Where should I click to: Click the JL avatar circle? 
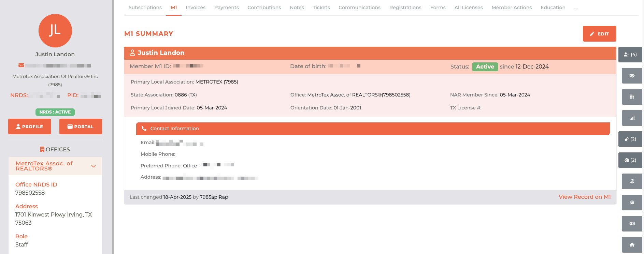tap(55, 31)
